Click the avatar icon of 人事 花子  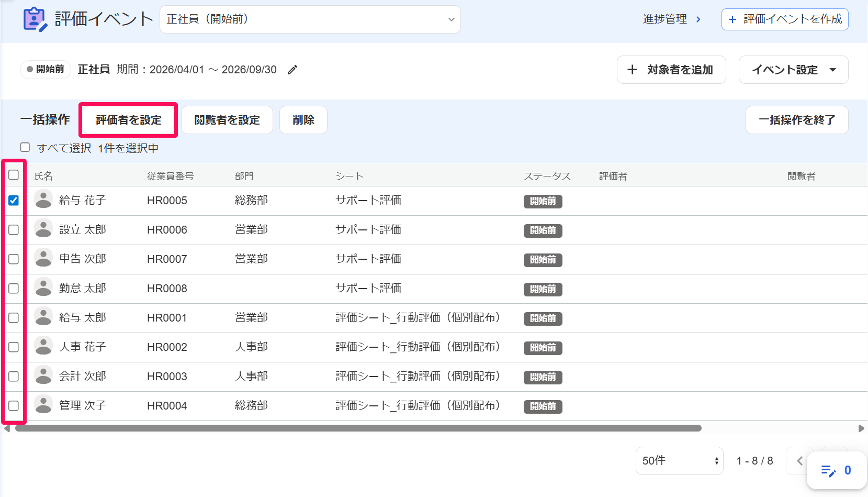pos(43,346)
